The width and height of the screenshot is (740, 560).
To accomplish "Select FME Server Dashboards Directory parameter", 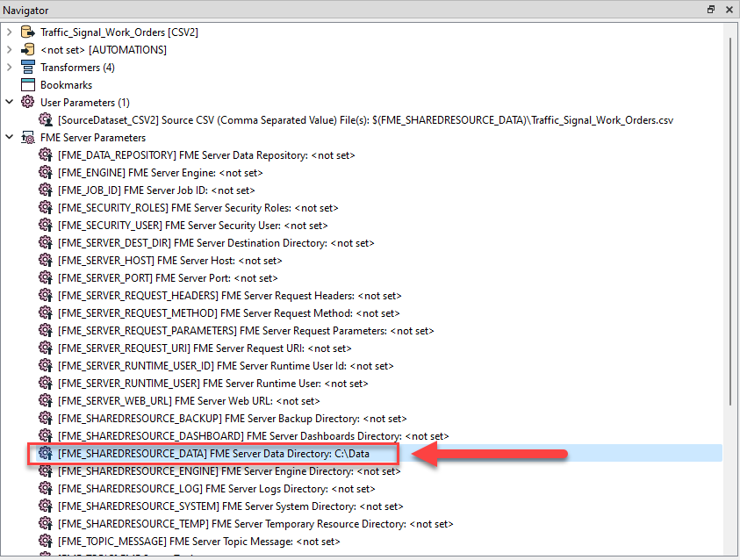I will tap(253, 436).
